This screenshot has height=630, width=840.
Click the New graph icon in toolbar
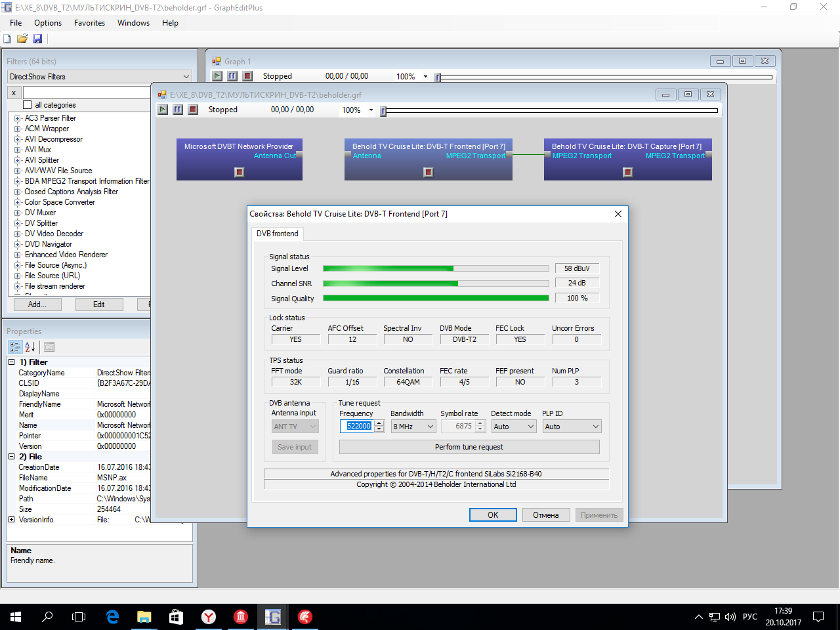point(7,39)
